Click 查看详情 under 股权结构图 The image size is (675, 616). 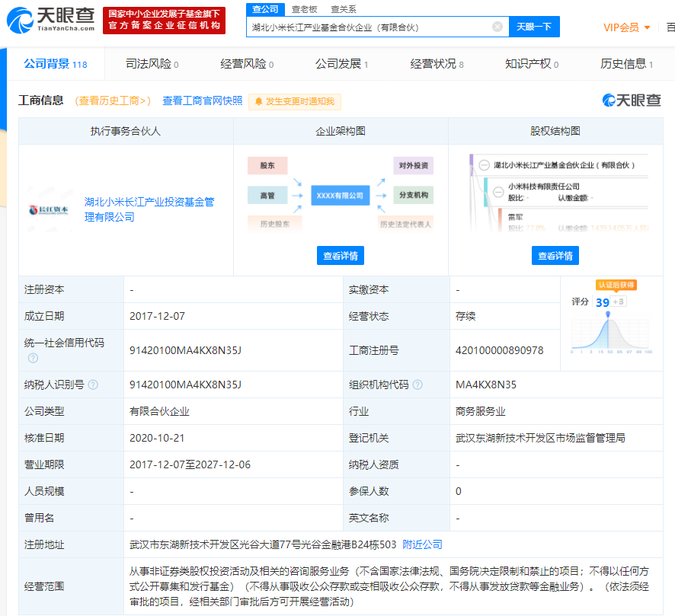(555, 256)
